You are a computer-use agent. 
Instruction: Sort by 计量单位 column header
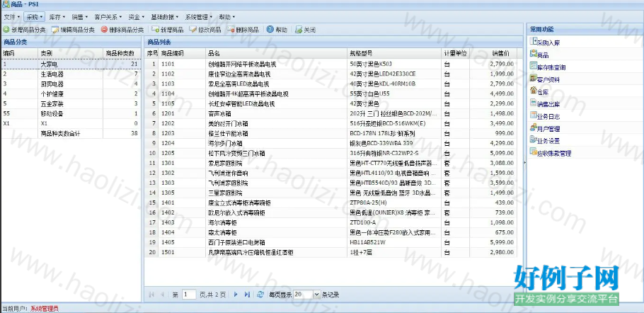455,53
